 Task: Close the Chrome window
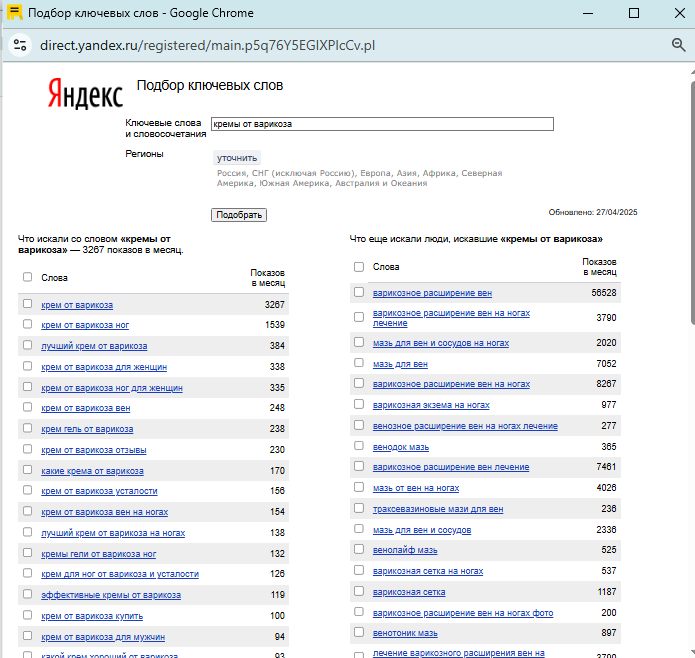click(679, 13)
